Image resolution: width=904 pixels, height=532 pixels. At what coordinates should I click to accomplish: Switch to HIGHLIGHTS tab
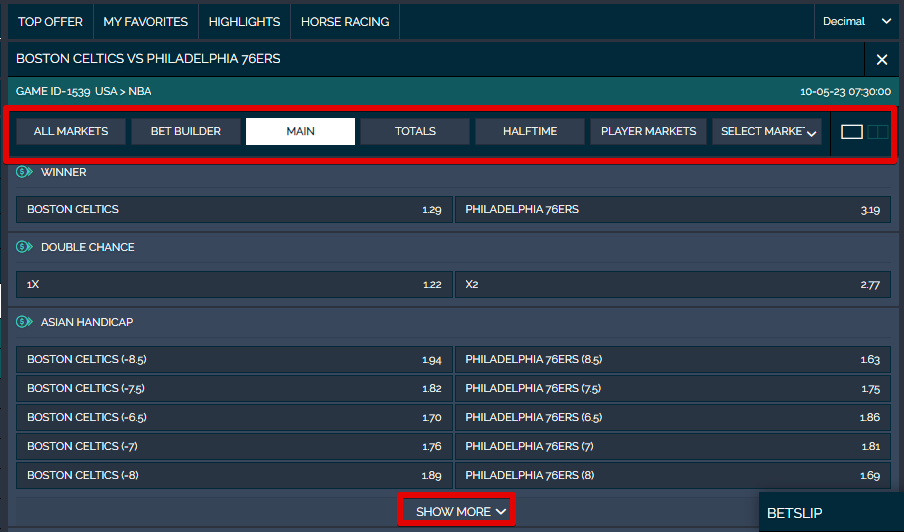click(x=244, y=22)
